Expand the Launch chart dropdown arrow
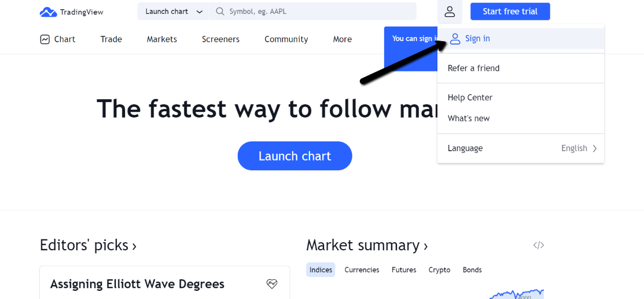The image size is (644, 299). [x=200, y=12]
